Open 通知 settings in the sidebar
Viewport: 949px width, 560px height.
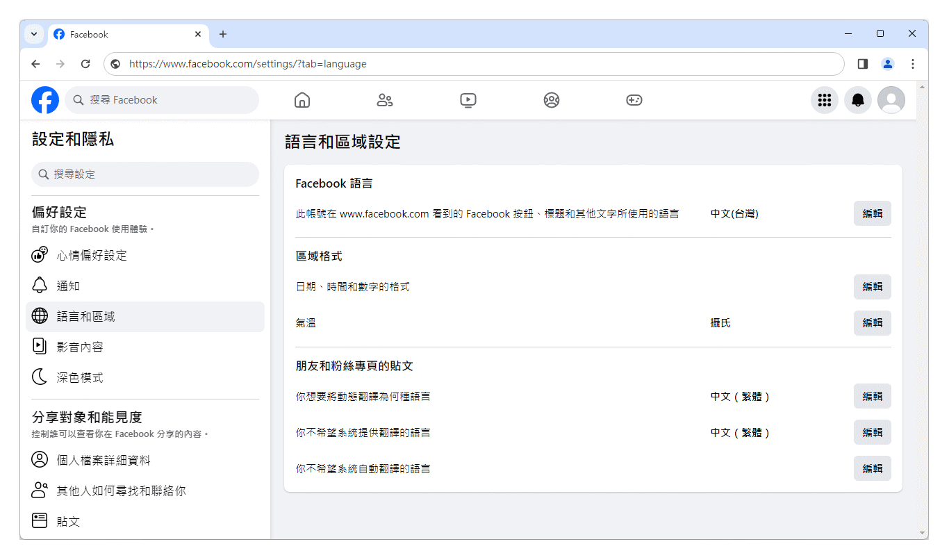[145, 286]
